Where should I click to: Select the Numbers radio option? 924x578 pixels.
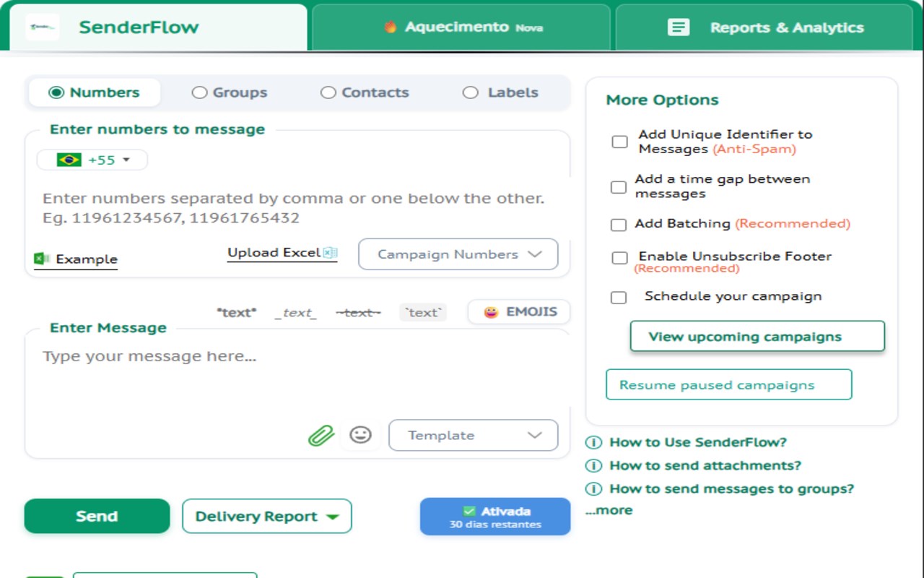click(56, 92)
